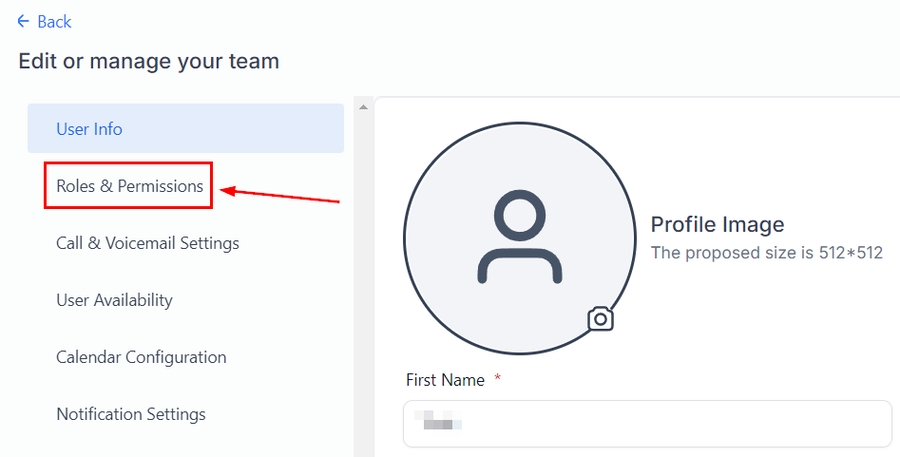900x457 pixels.
Task: Open Roles & Permissions section
Action: pyautogui.click(x=129, y=186)
